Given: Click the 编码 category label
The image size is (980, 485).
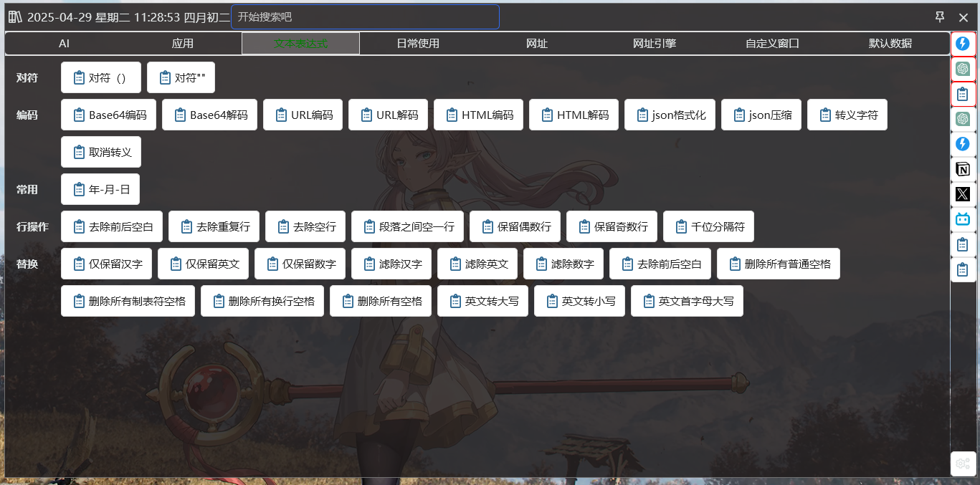Looking at the screenshot, I should (x=27, y=115).
